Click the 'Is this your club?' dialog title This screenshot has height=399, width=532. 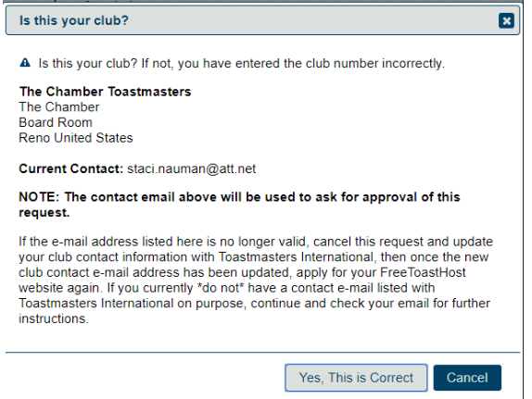click(x=74, y=20)
